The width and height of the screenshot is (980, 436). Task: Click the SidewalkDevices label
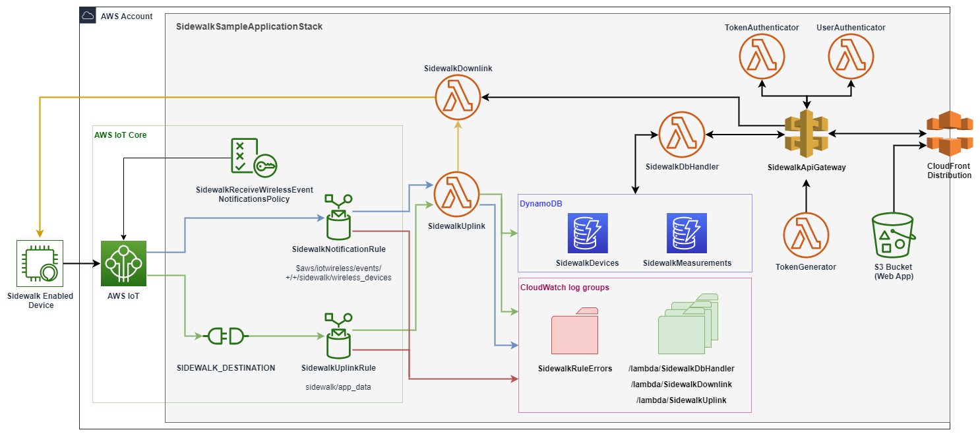(x=588, y=263)
